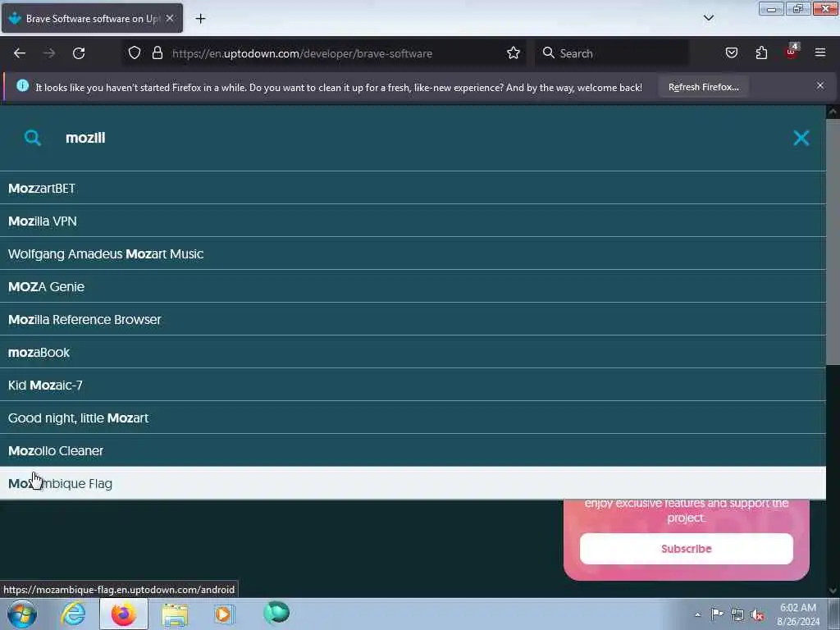This screenshot has width=840, height=630.
Task: Open tracking protection shield icon
Action: (135, 53)
